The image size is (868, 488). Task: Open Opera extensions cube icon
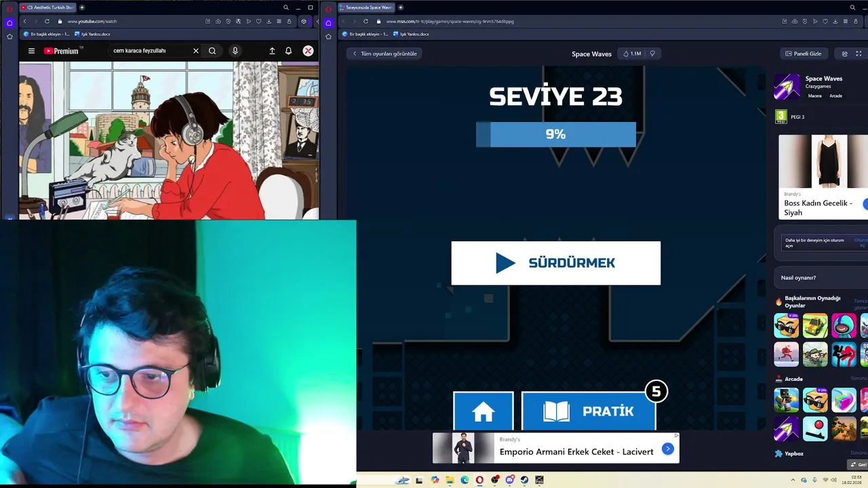pyautogui.click(x=304, y=21)
